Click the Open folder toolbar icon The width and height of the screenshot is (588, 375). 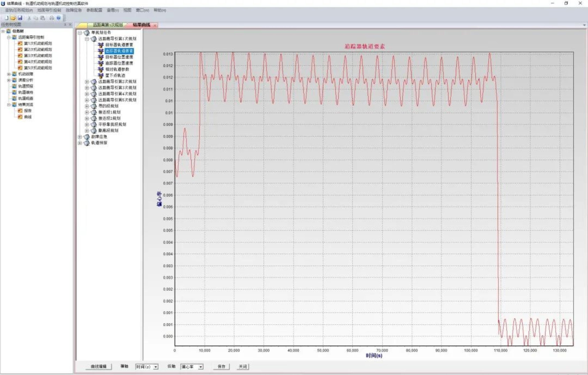13,18
